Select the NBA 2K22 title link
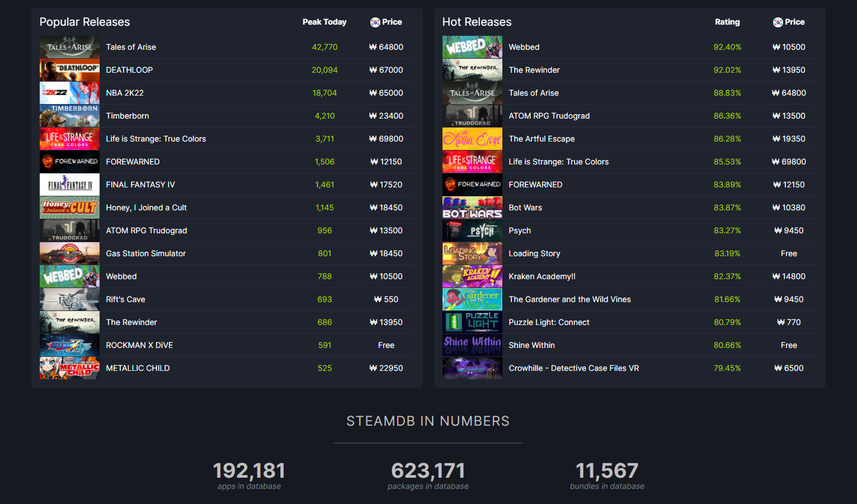 point(125,93)
